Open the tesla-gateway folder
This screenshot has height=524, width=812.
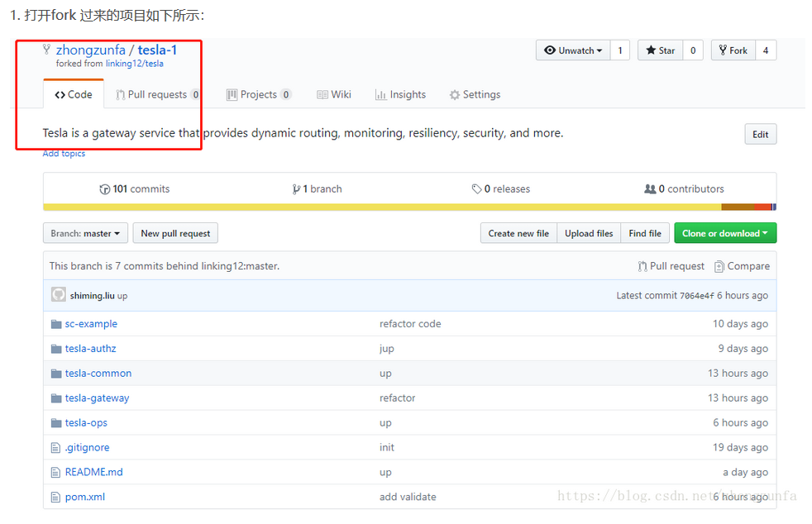point(98,398)
